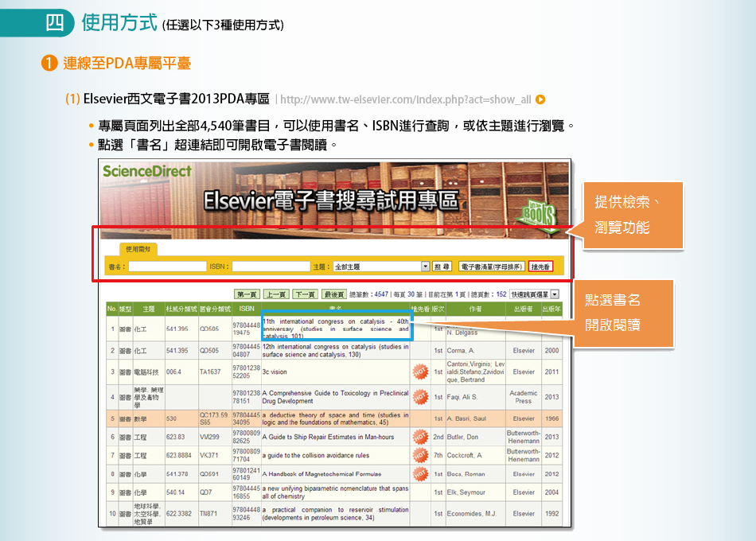Go to 下一頁 next page
Viewport: 756px width, 541px height.
tap(306, 294)
